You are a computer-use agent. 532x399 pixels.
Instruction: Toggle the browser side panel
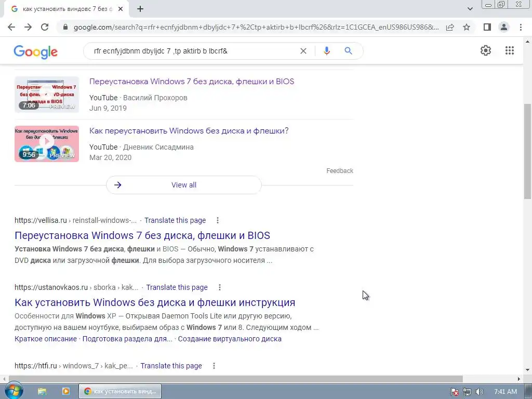coord(487,27)
